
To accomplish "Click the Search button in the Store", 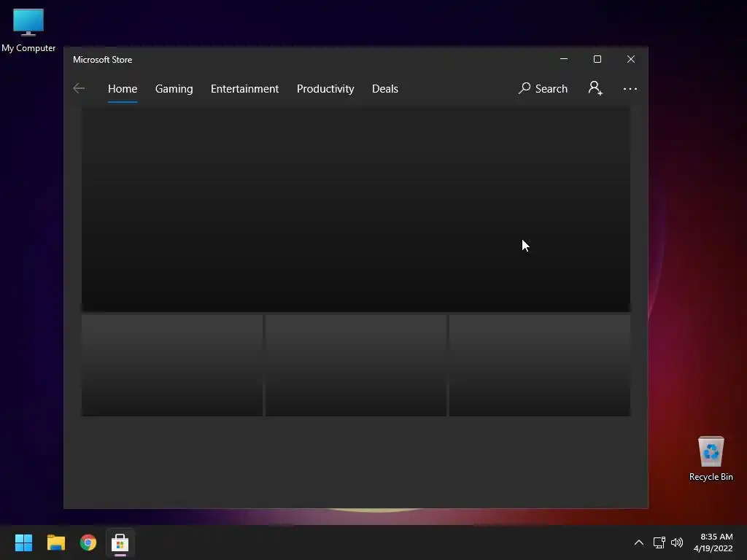I will 543,88.
